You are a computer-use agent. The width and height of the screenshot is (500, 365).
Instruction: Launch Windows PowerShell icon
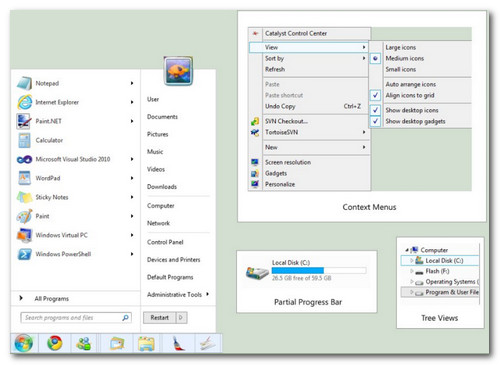24,254
